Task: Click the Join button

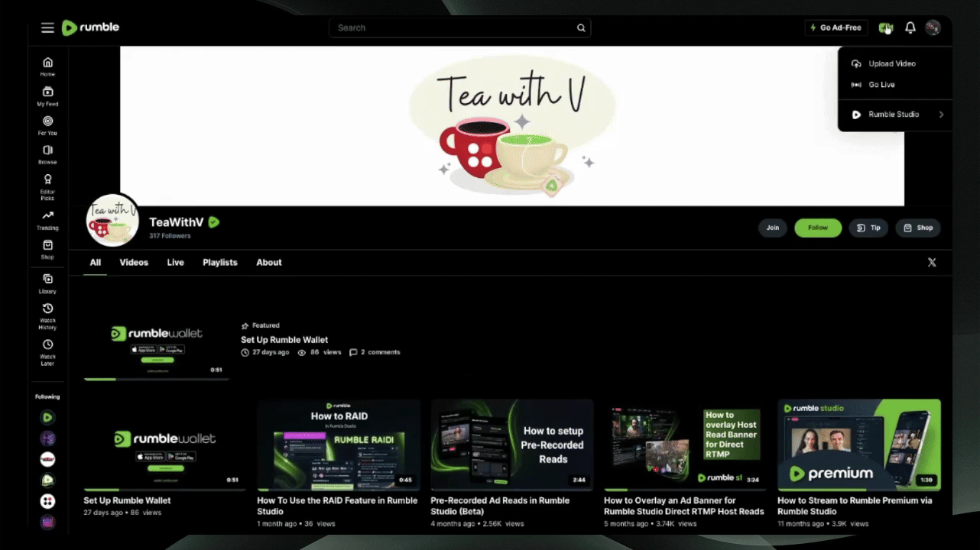Action: (x=773, y=228)
